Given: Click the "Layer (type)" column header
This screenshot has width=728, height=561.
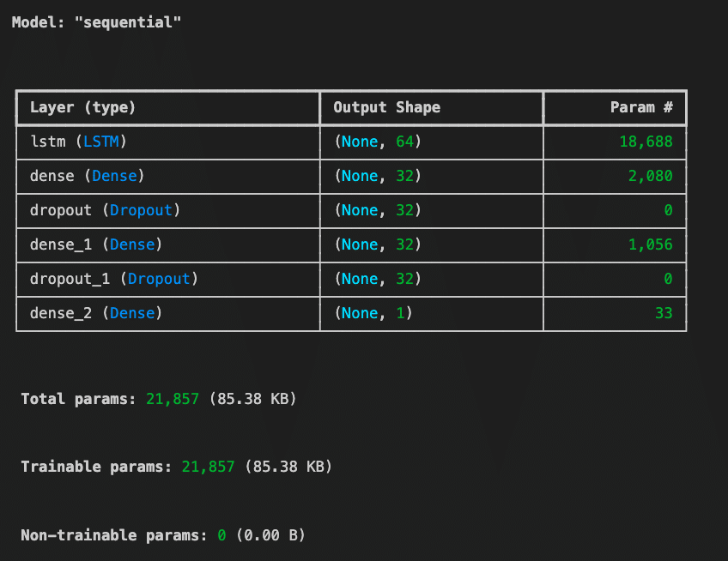Looking at the screenshot, I should click(82, 108).
